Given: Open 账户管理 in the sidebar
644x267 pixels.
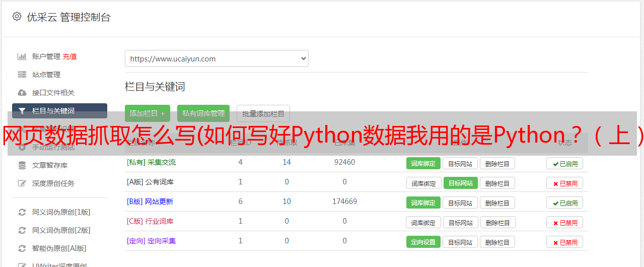Looking at the screenshot, I should click(x=46, y=56).
